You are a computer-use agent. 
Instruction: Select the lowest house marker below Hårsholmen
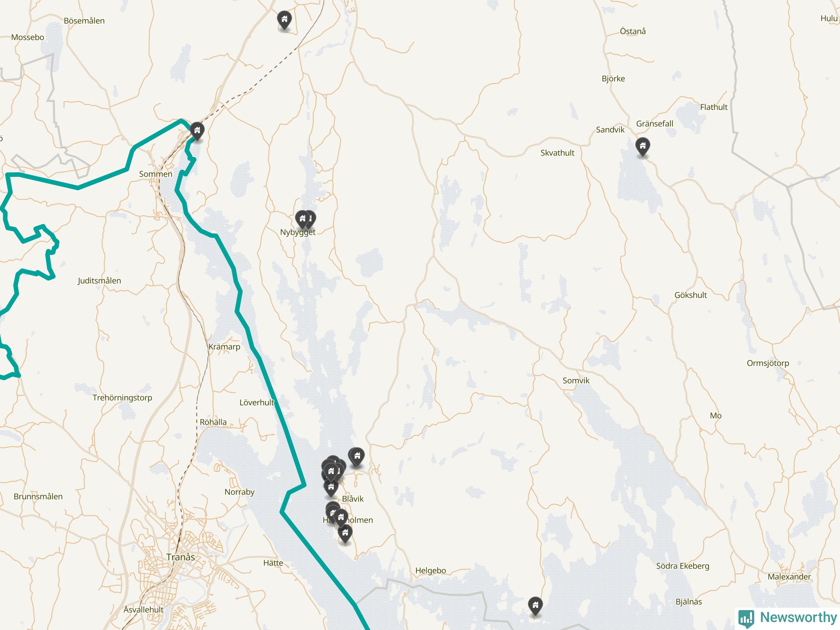345,534
